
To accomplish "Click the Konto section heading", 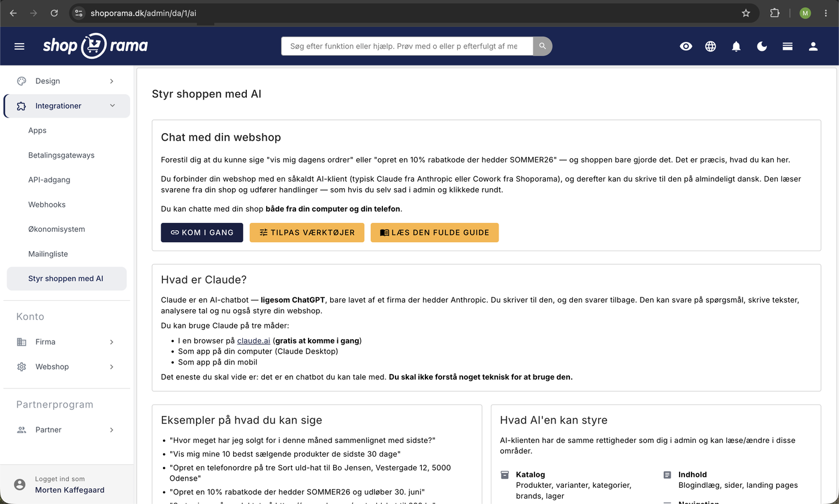I will tap(30, 316).
